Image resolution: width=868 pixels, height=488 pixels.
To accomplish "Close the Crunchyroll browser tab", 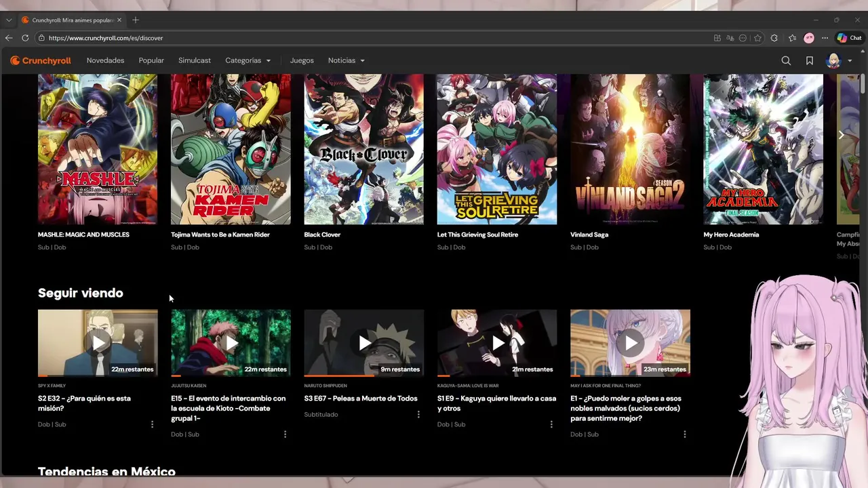I will click(119, 20).
